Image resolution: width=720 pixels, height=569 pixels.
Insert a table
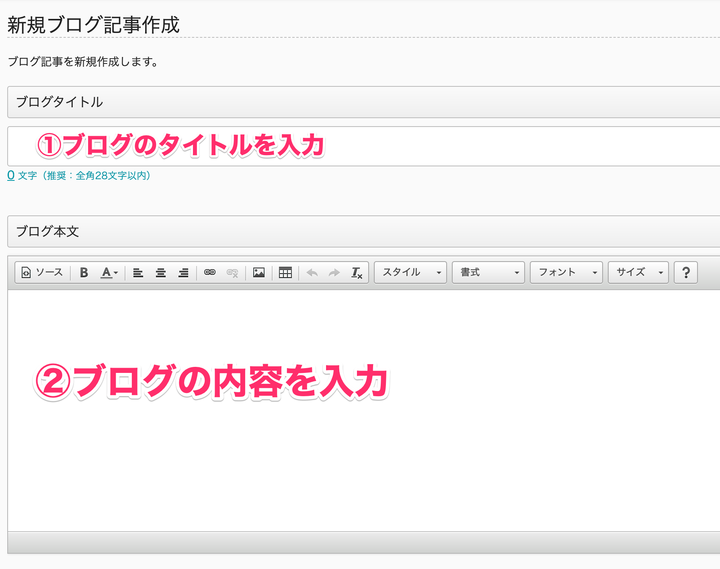coord(285,272)
